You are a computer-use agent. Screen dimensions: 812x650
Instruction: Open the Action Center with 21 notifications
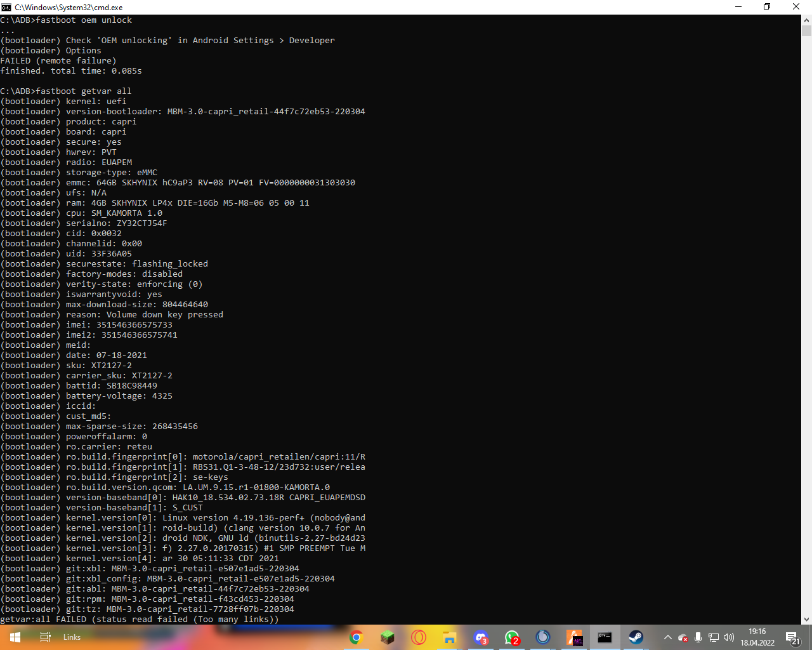click(793, 637)
